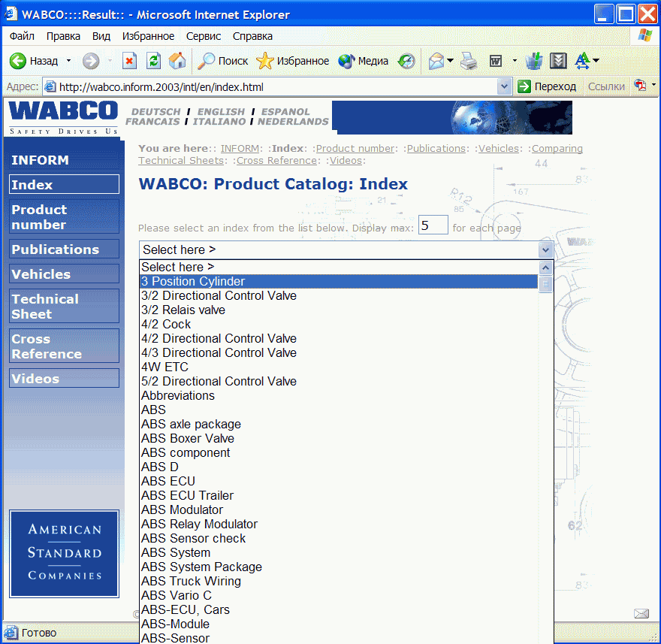661x644 pixels.
Task: Open Медиа panel in toolbar
Action: click(363, 61)
